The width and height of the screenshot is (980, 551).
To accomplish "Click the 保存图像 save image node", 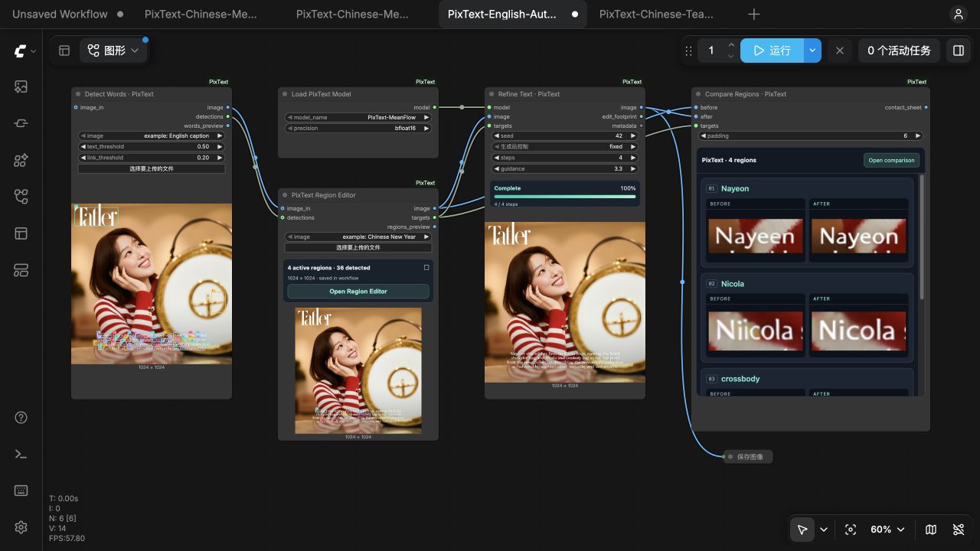I will [x=748, y=457].
